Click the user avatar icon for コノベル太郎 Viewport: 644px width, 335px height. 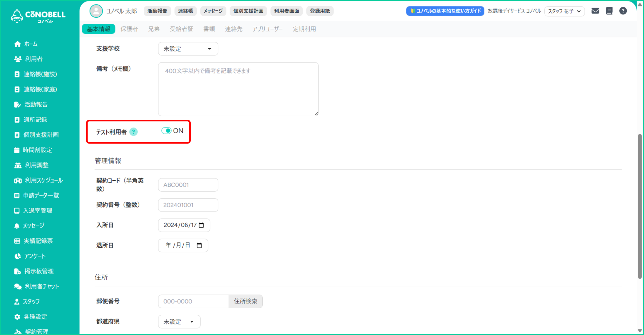coord(96,11)
